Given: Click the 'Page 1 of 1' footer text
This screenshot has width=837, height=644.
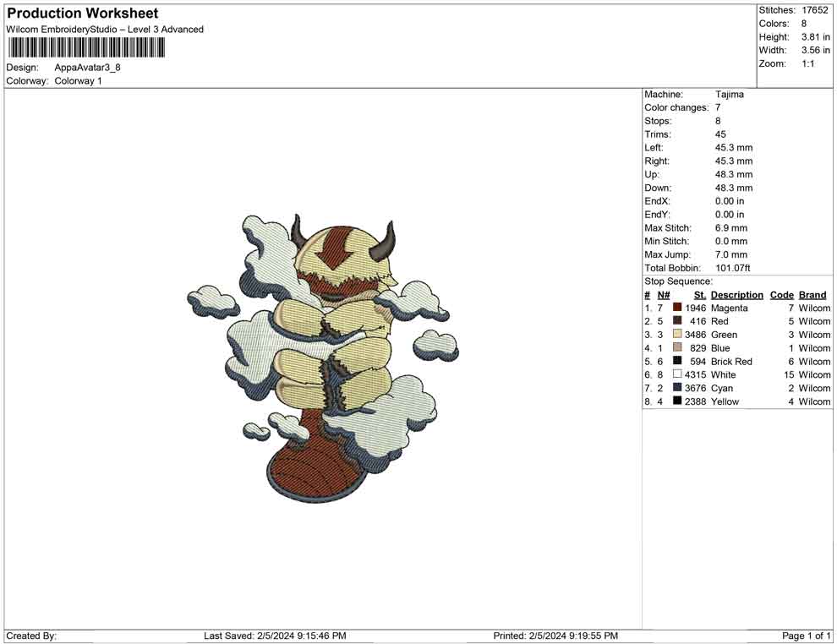Looking at the screenshot, I should 806,636.
